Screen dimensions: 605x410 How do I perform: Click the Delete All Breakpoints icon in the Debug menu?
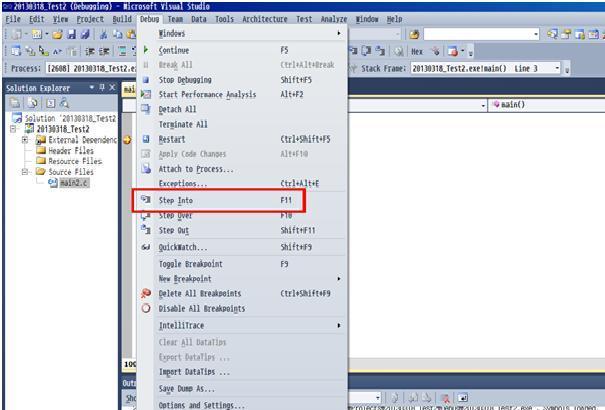click(146, 294)
